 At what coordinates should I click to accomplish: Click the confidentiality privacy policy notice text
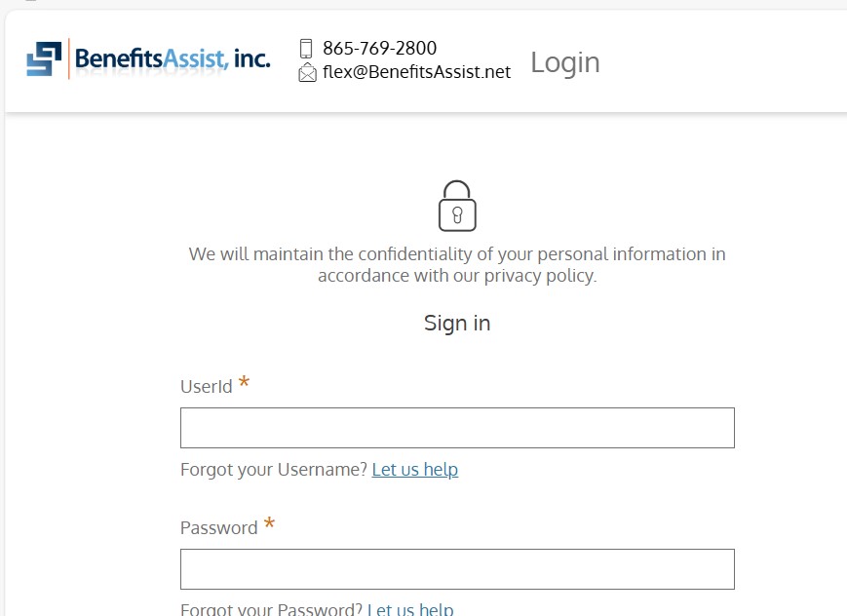click(x=457, y=265)
